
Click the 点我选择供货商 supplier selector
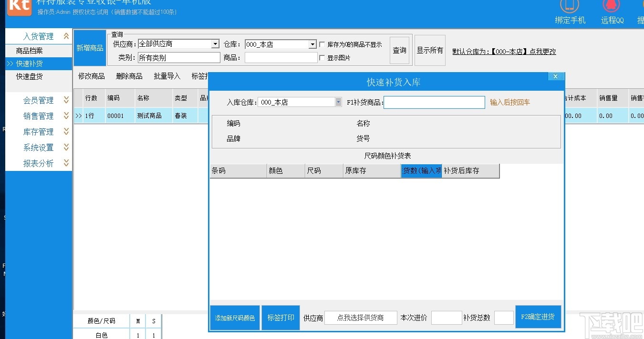[361, 317]
